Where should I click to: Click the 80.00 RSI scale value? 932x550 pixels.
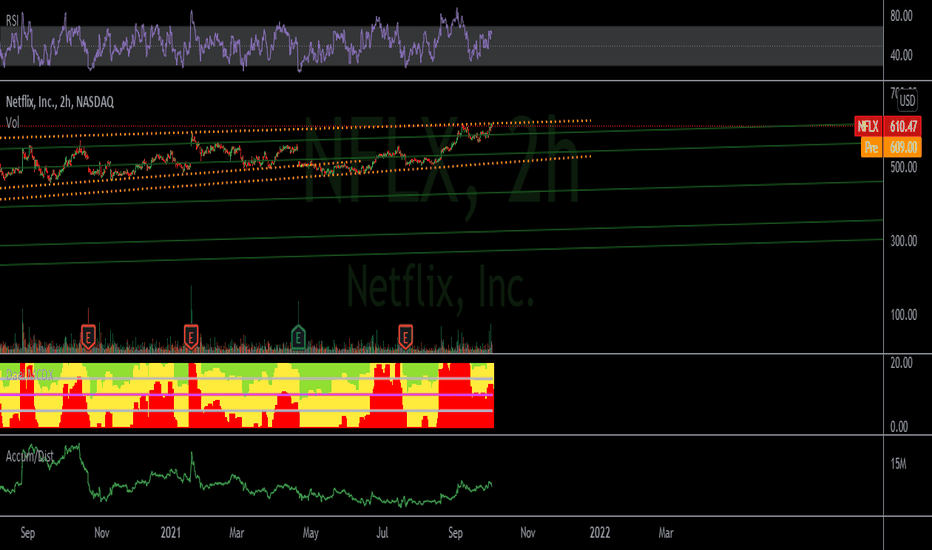point(901,16)
